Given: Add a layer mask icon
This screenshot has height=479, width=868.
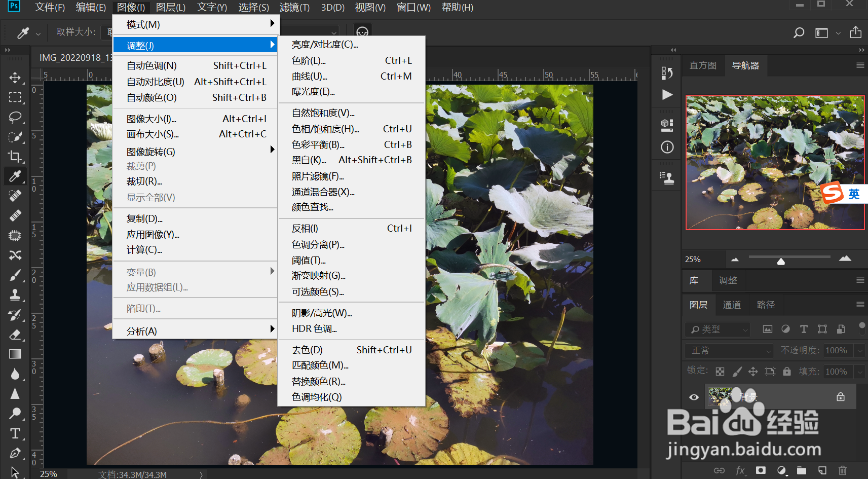Looking at the screenshot, I should pyautogui.click(x=761, y=470).
